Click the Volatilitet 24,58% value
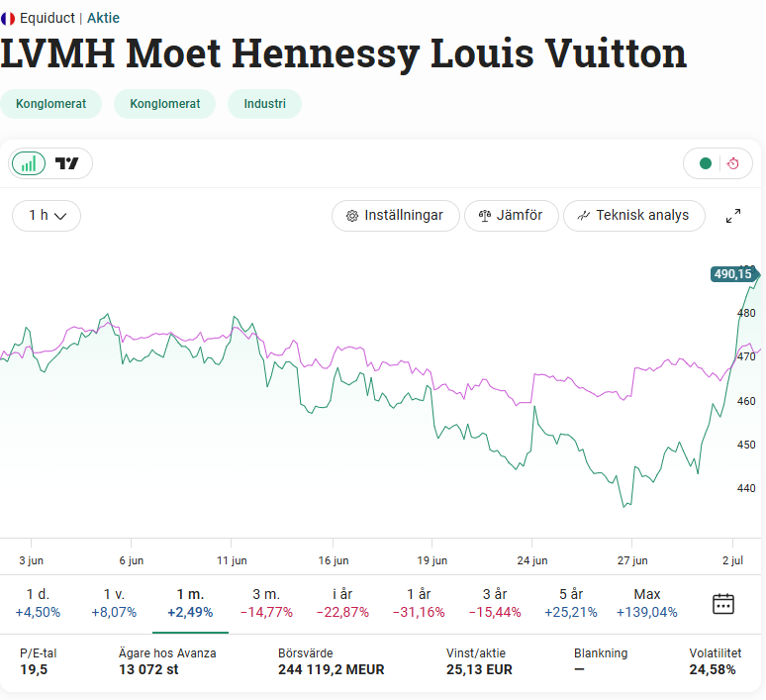 coord(713,669)
